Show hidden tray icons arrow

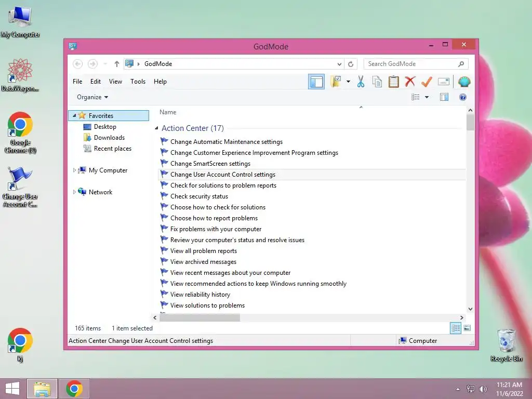click(x=458, y=389)
